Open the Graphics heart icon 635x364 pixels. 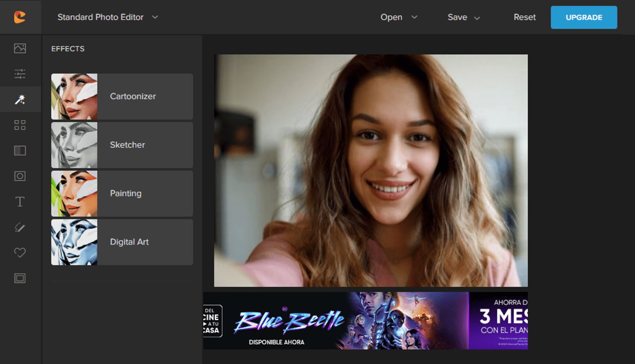(x=20, y=253)
